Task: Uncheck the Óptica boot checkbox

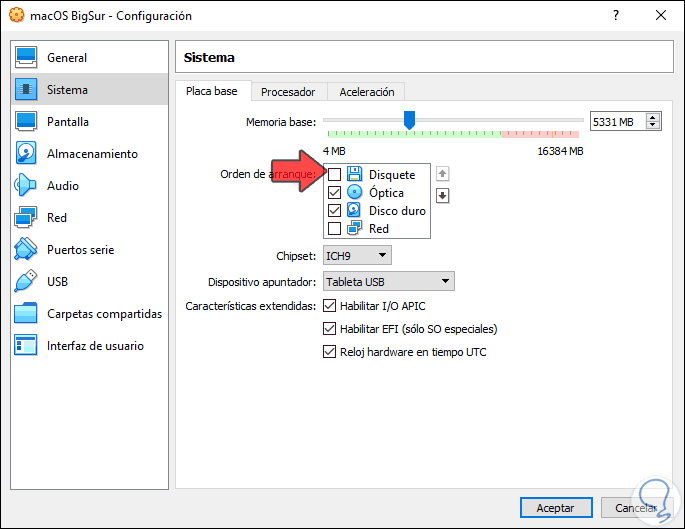Action: 335,192
